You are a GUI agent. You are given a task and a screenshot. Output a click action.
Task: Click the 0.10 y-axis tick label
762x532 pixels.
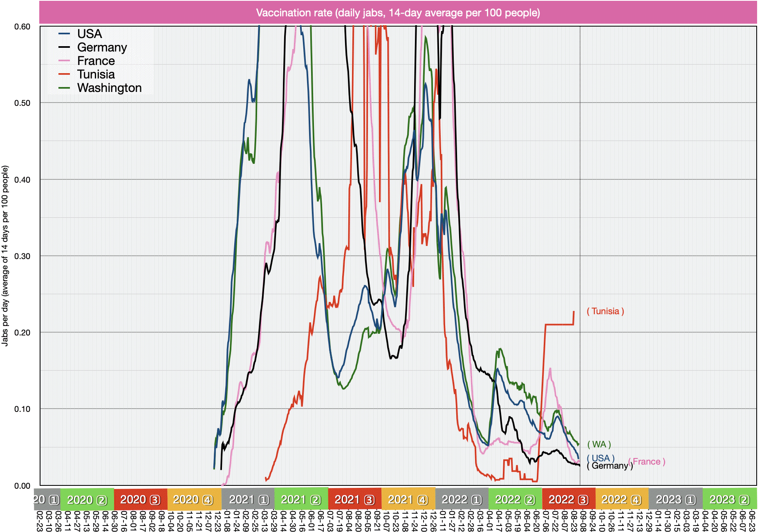pos(22,409)
